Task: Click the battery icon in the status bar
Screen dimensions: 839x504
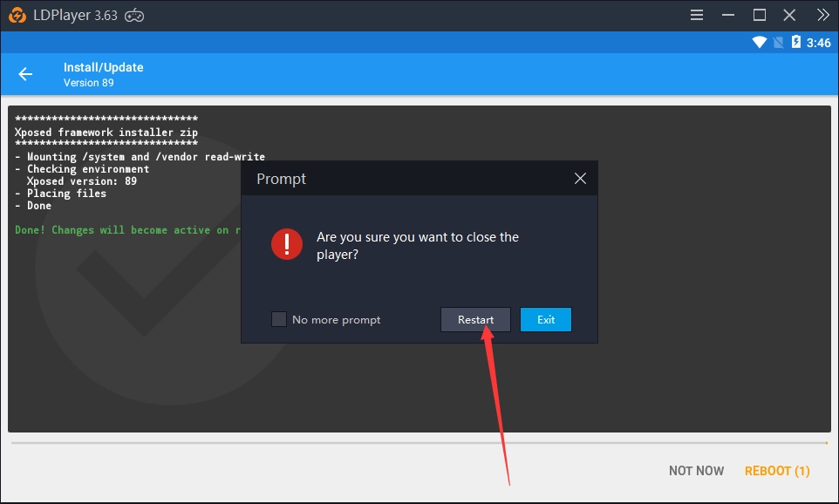Action: tap(795, 40)
